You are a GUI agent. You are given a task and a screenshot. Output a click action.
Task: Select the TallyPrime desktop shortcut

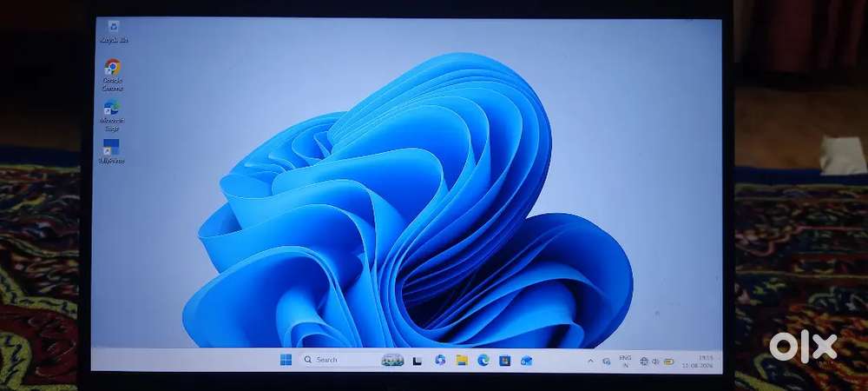point(111,151)
